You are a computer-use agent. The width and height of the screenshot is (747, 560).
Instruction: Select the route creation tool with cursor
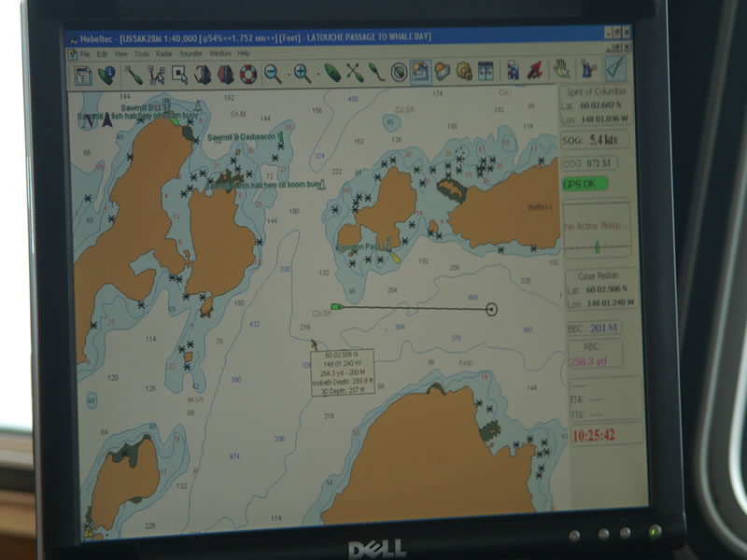click(157, 76)
